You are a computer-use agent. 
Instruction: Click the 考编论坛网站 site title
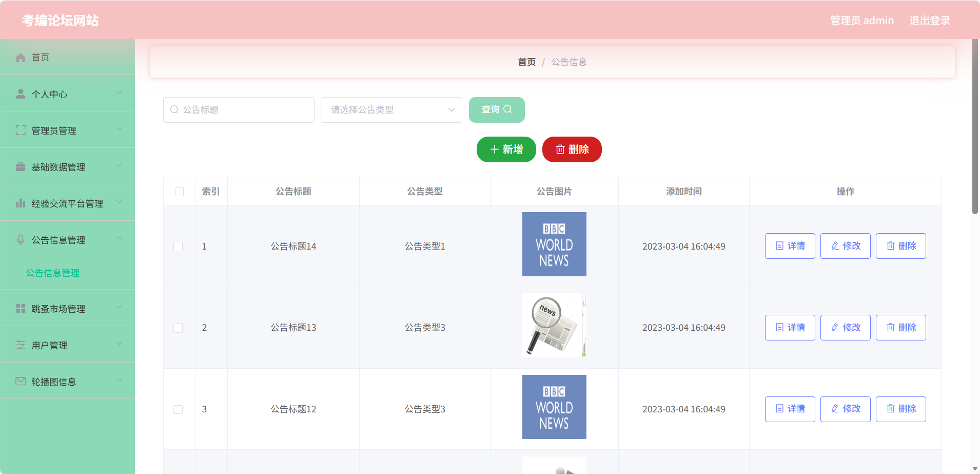point(61,21)
